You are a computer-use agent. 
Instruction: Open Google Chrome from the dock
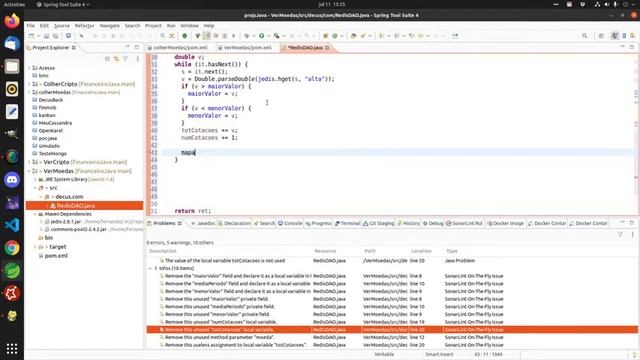12,248
